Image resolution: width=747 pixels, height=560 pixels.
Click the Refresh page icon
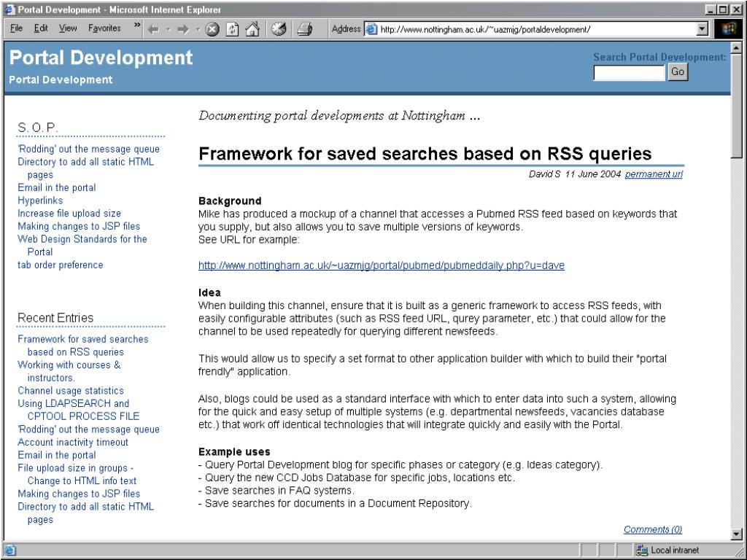point(232,29)
